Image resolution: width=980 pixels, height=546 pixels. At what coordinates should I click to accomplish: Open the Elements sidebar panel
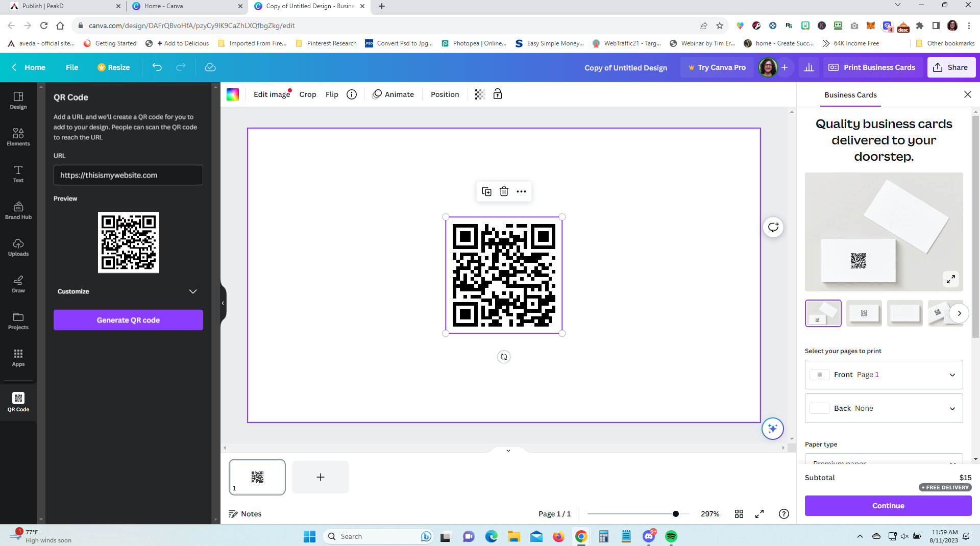tap(18, 137)
